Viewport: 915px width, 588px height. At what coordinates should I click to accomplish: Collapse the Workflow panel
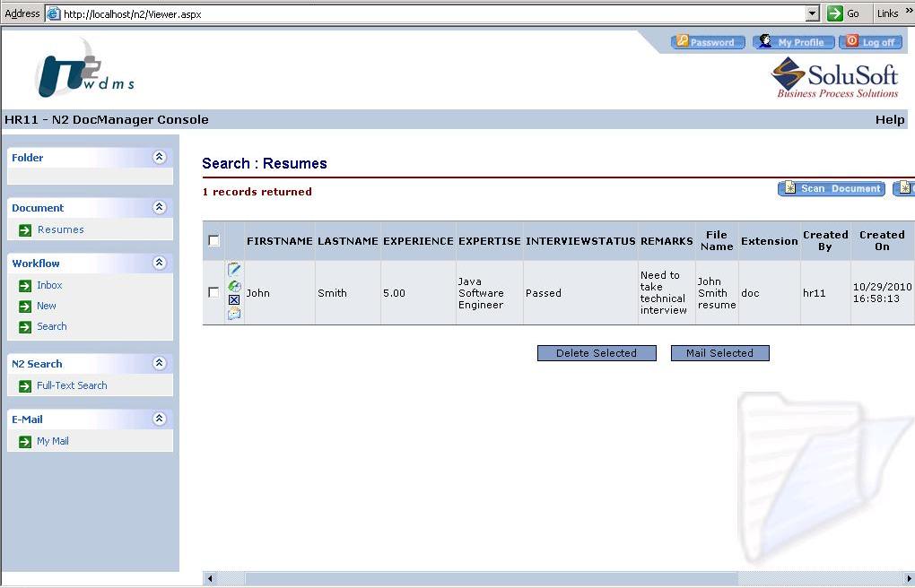pos(160,263)
